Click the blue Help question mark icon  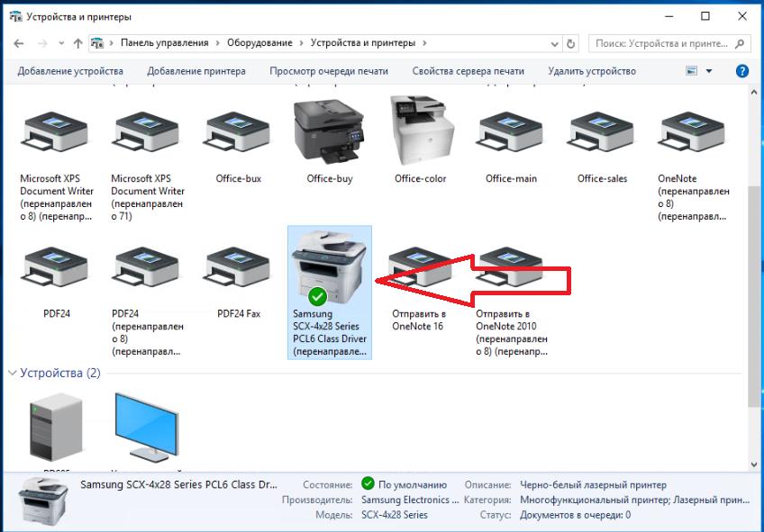[742, 71]
